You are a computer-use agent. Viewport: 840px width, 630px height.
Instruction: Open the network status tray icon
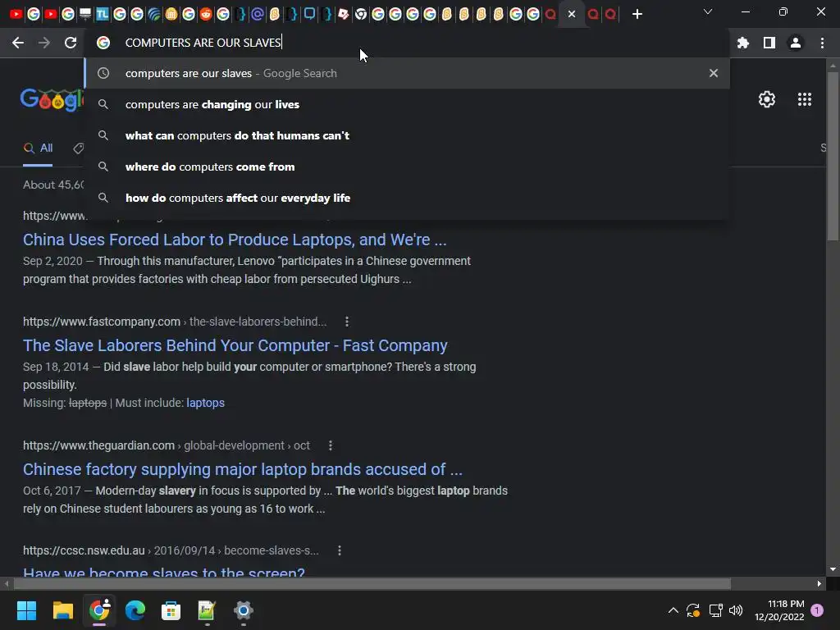[x=715, y=610]
